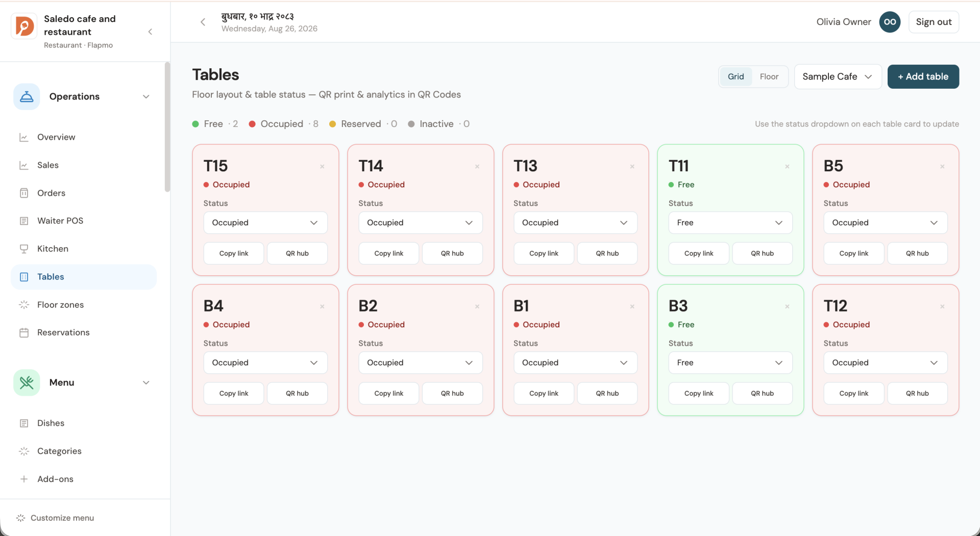Click the Overview chart icon
Screen dimensions: 980x536
tap(24, 137)
